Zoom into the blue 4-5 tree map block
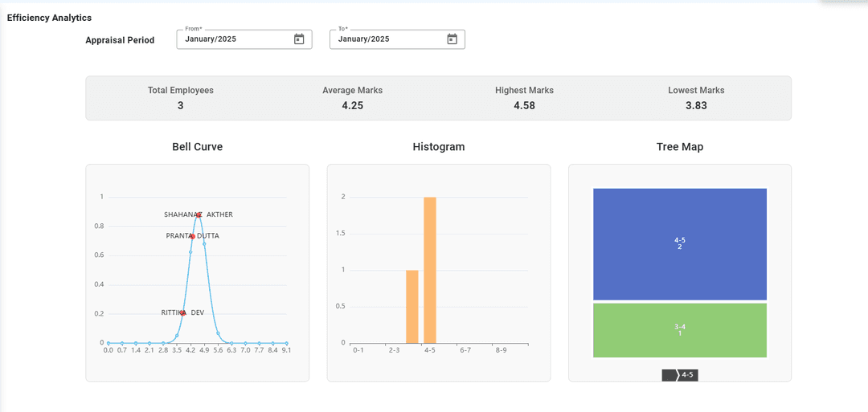This screenshot has height=412, width=868. (x=679, y=244)
